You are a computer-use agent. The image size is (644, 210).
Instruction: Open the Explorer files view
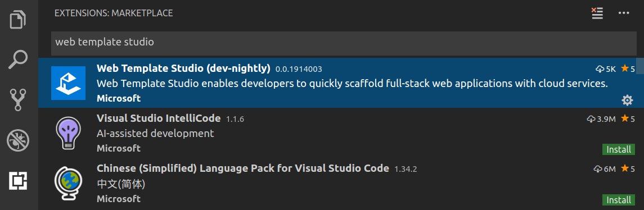coord(19,19)
